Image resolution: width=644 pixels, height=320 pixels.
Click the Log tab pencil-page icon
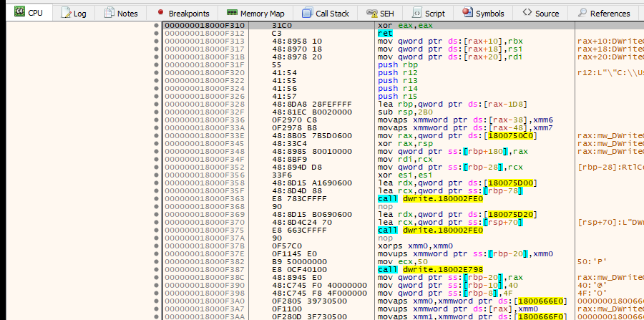66,13
